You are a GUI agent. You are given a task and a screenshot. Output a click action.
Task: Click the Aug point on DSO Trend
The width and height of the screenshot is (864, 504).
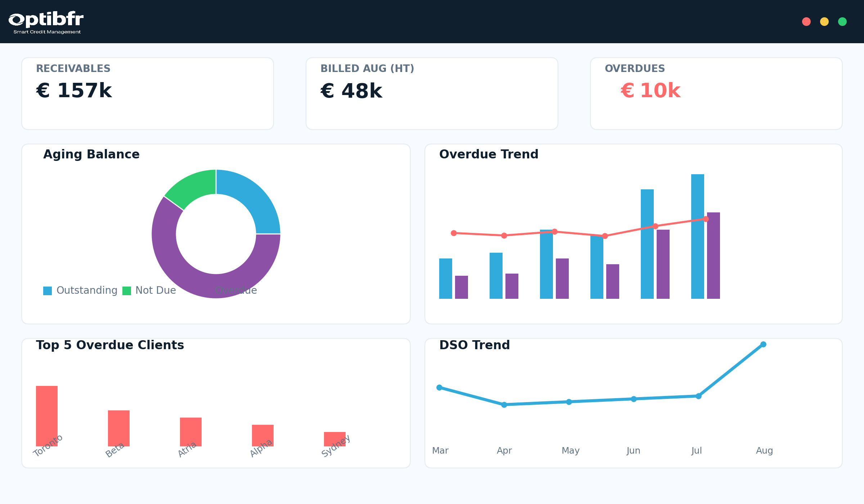pos(763,345)
